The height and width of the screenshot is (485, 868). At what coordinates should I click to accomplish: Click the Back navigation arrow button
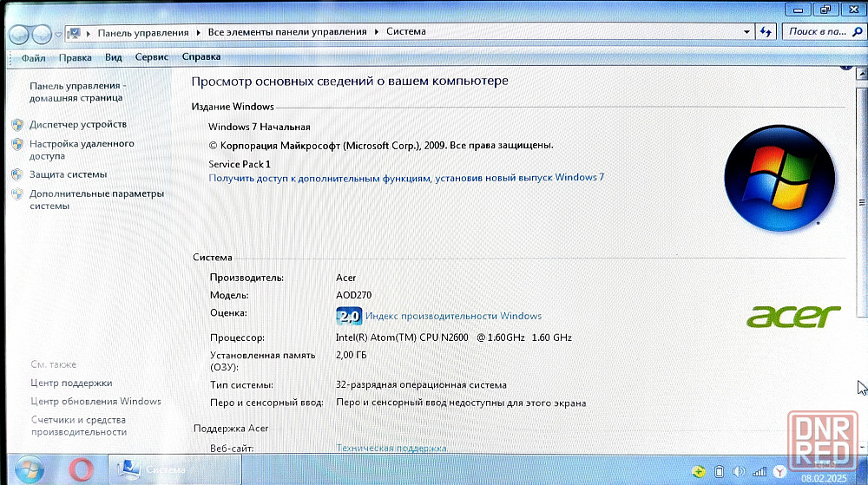[19, 35]
